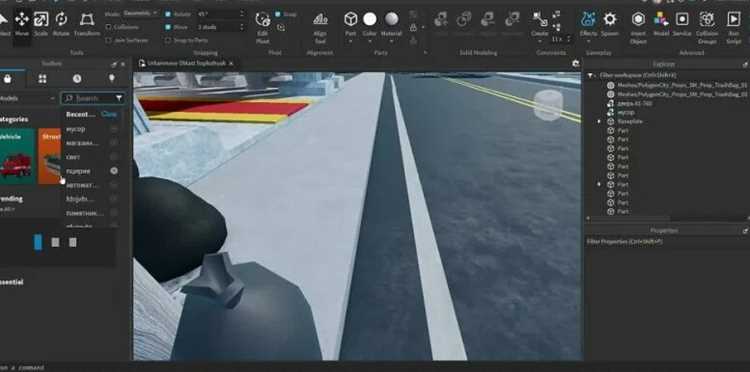The image size is (750, 372).
Task: Click the Model colorful blocks icon
Action: point(661,20)
